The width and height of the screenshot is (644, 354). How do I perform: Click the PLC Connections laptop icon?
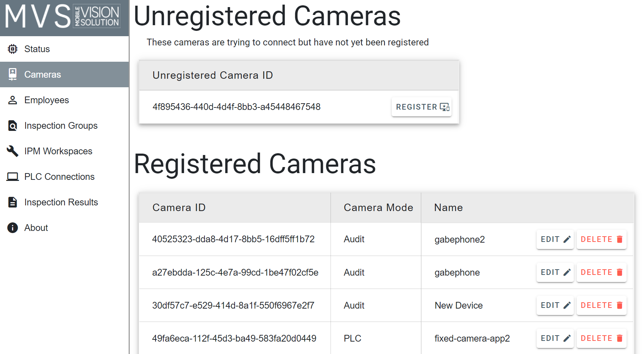point(13,177)
